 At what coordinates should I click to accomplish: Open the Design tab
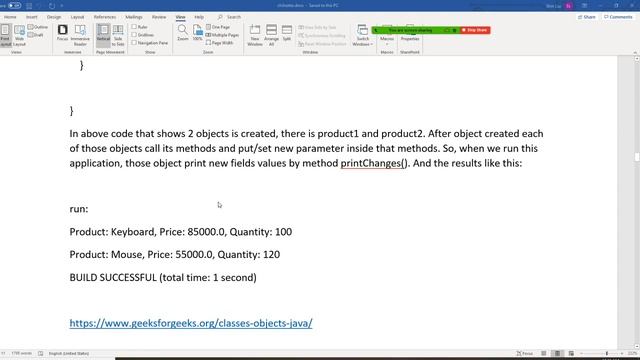54,17
